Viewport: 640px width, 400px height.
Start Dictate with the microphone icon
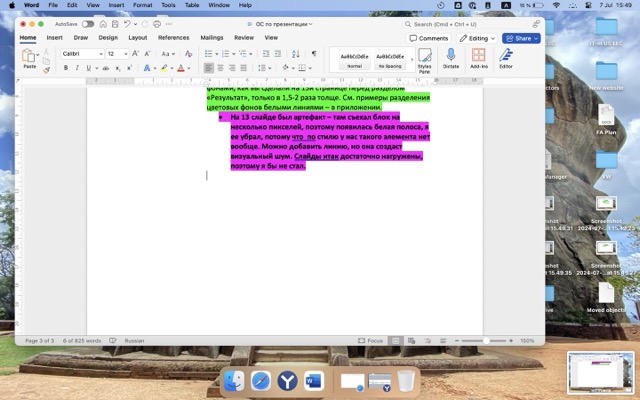pos(450,58)
